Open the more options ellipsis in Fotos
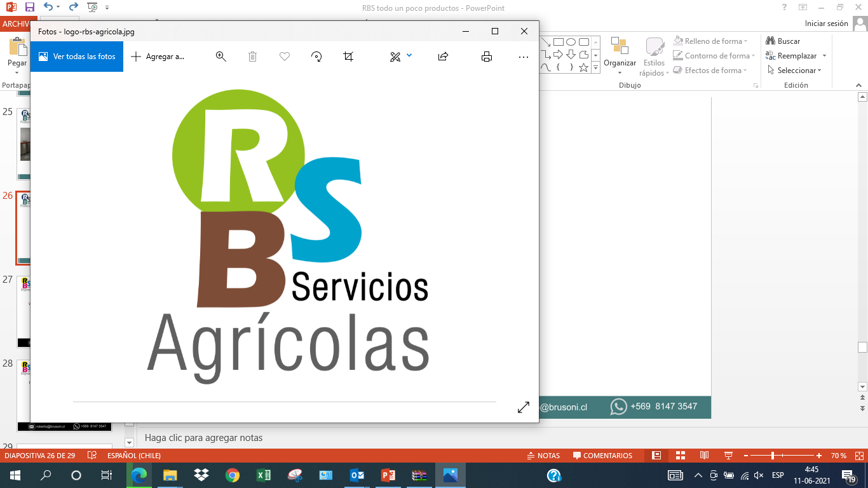Image resolution: width=868 pixels, height=488 pixels. (x=524, y=57)
